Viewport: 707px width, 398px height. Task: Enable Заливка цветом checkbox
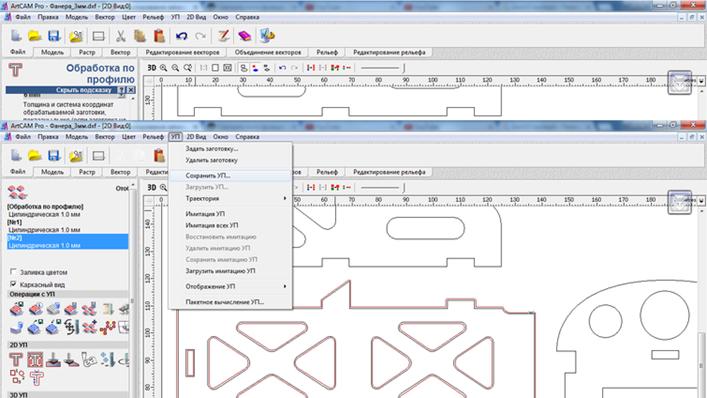(x=13, y=272)
